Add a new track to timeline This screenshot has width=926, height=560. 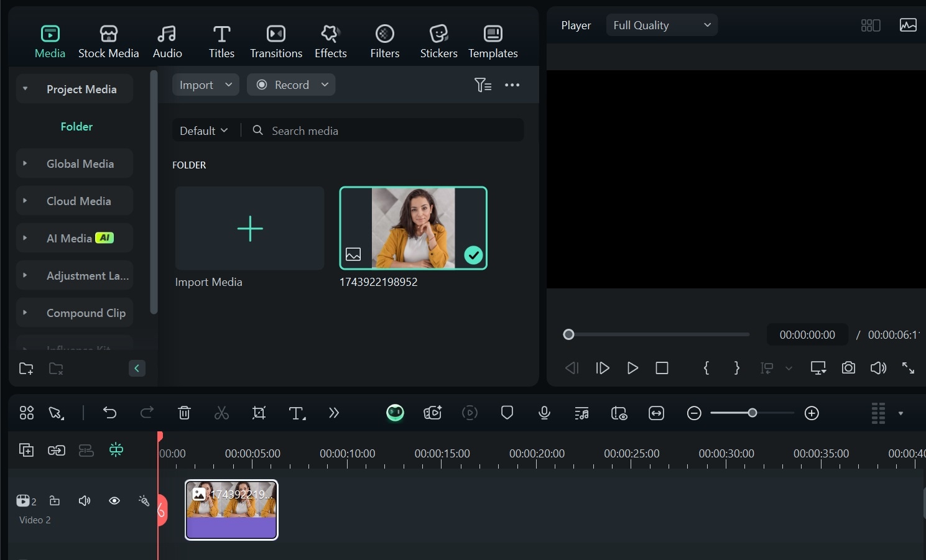[26, 449]
